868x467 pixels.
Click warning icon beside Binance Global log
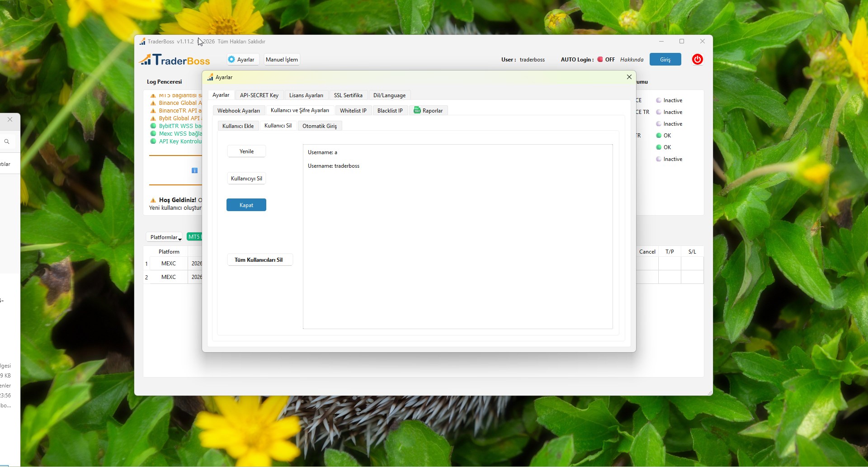click(x=153, y=103)
